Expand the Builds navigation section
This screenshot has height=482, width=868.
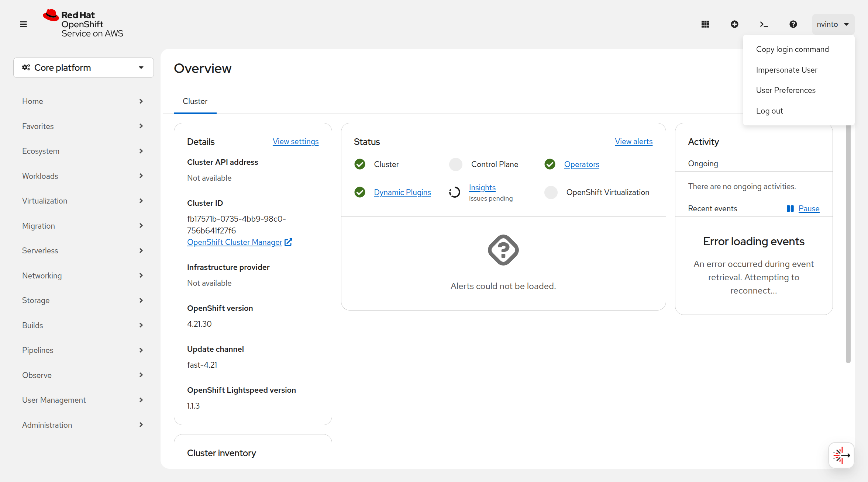coord(83,325)
